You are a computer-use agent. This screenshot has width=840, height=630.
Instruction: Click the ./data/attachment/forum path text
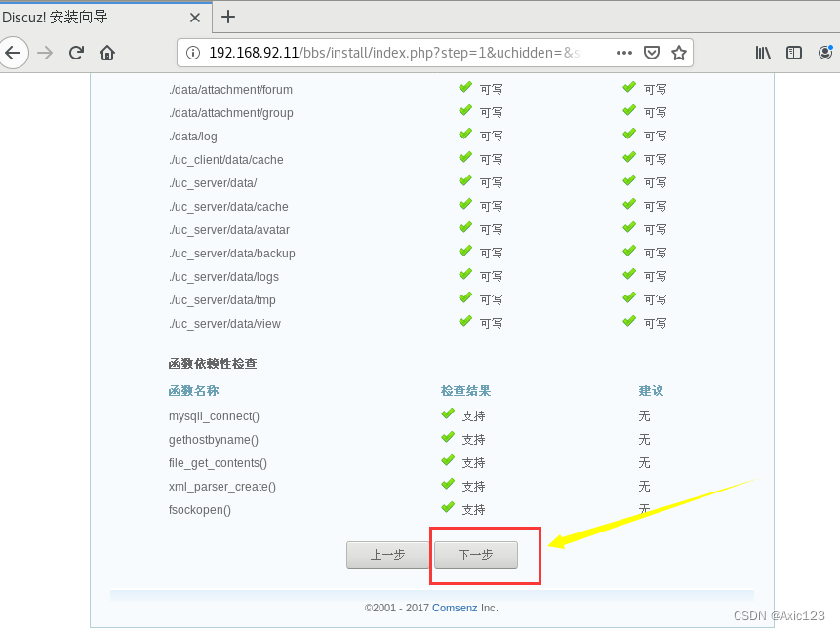point(230,90)
